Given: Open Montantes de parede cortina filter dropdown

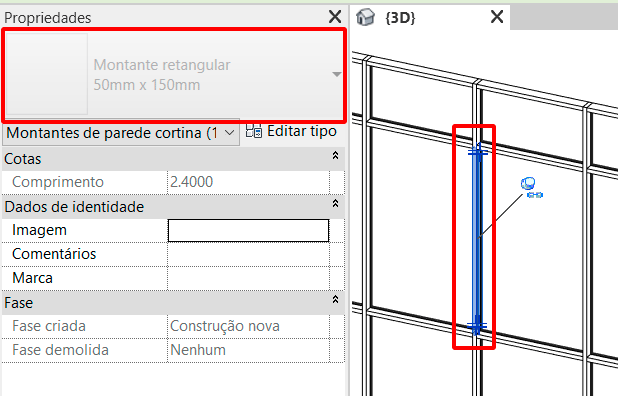Looking at the screenshot, I should (x=121, y=133).
